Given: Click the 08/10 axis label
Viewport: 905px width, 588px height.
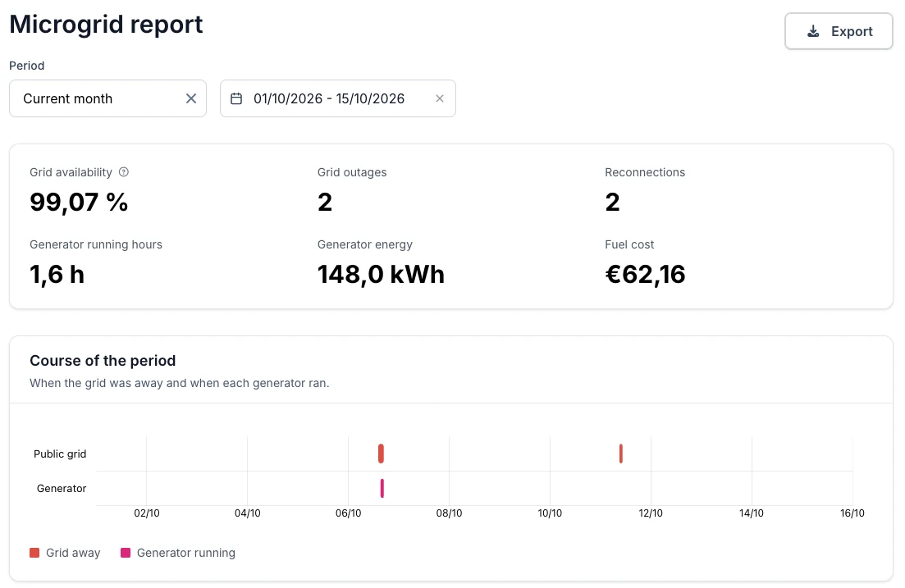Looking at the screenshot, I should pos(449,513).
